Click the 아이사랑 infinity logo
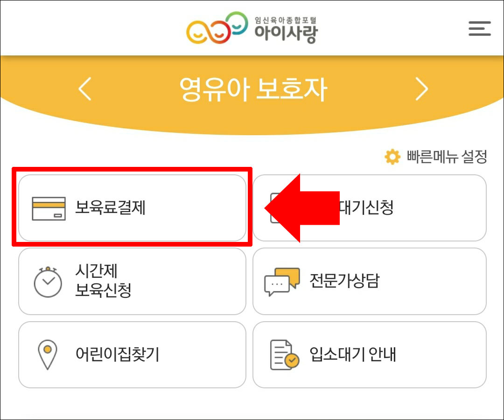The image size is (504, 420). click(x=216, y=27)
